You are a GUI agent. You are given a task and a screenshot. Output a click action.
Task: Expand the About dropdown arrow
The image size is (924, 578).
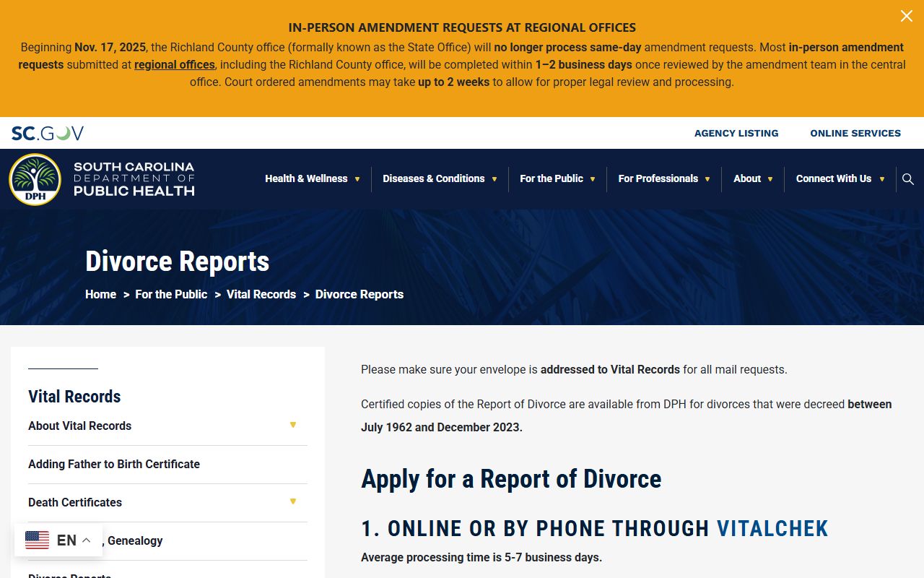[x=770, y=179]
